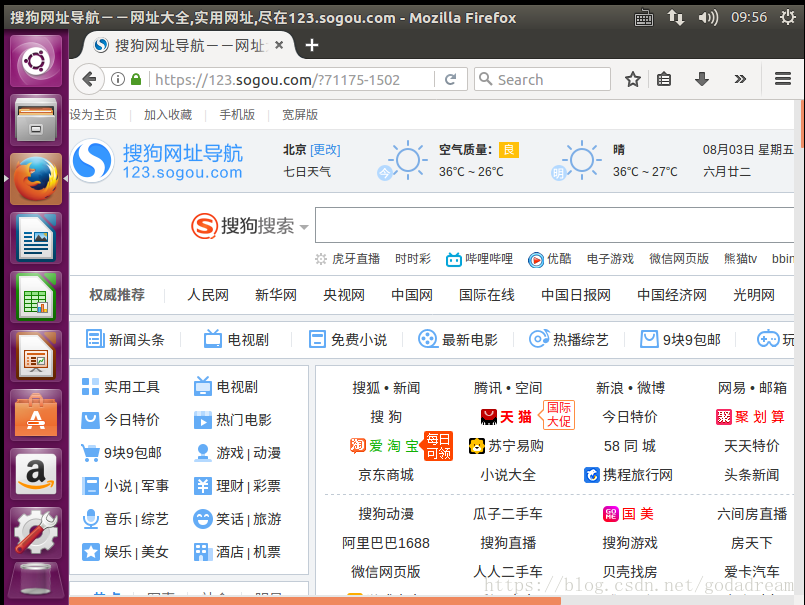Click the Firefox back arrow button
The image size is (805, 605).
[89, 79]
